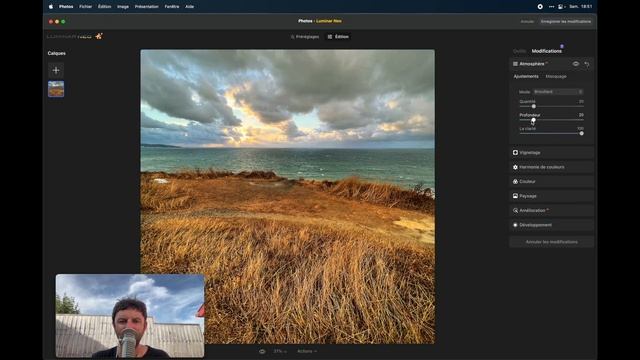The image size is (640, 360).
Task: Expand the Harmonie de couleurs tool
Action: coord(551,167)
